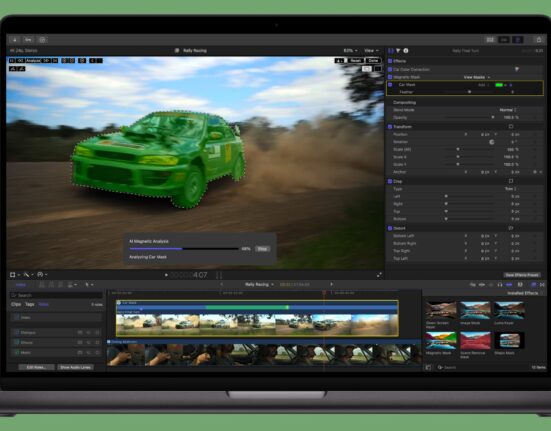Click Save Effects Preset button

tap(522, 275)
